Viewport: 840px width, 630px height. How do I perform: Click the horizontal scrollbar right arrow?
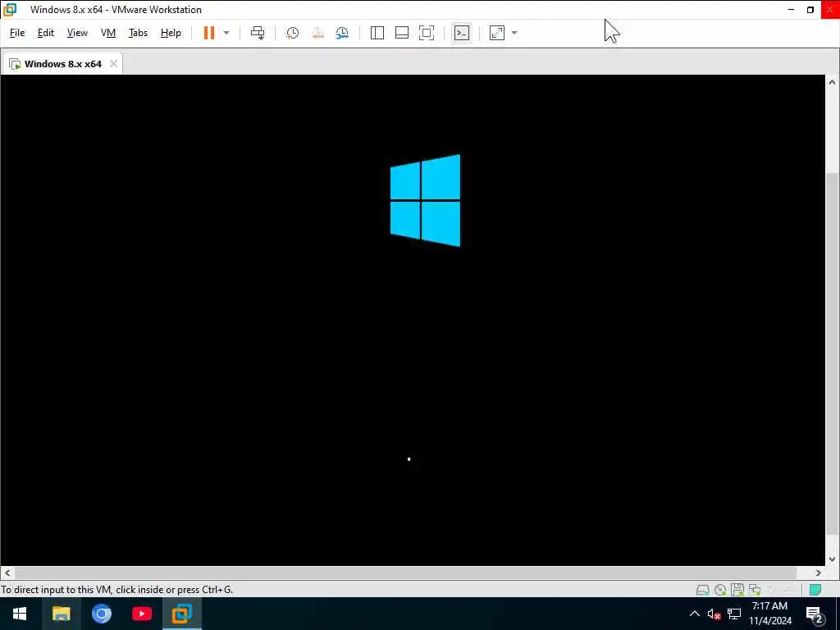[818, 573]
